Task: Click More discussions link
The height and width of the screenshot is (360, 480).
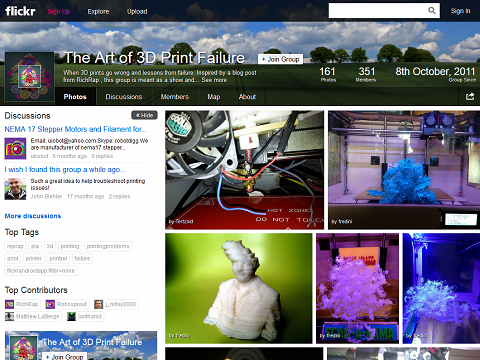Action: tap(33, 216)
